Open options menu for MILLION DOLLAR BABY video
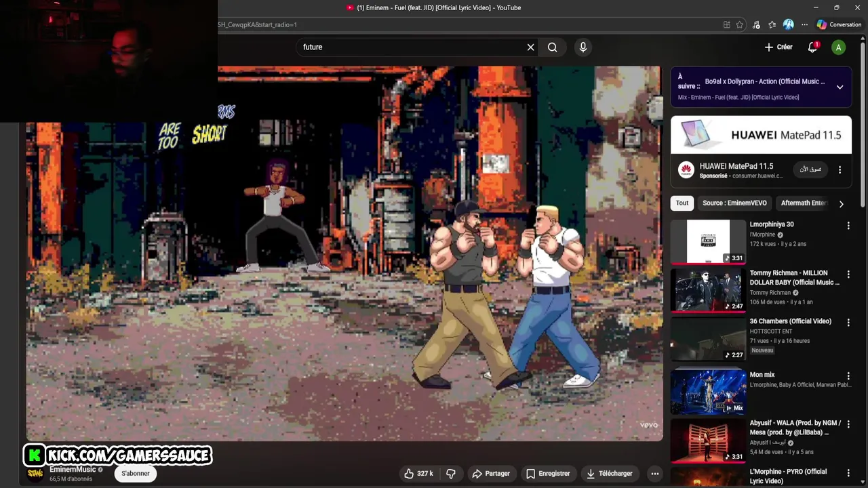 848,274
